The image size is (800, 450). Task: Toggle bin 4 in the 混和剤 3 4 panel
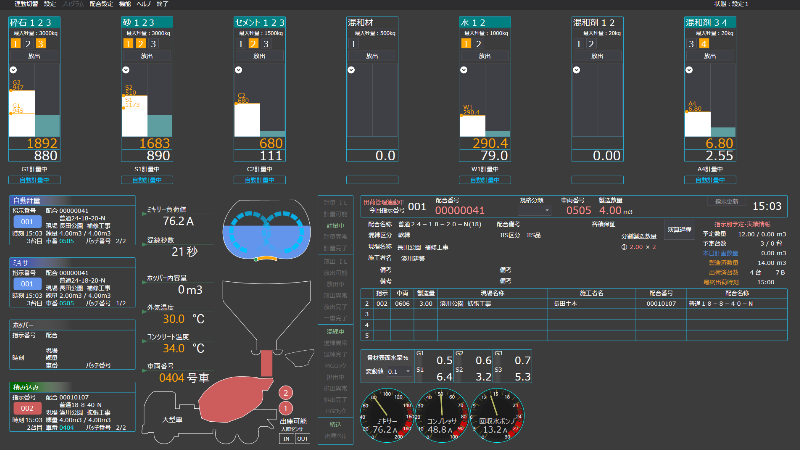tap(704, 44)
